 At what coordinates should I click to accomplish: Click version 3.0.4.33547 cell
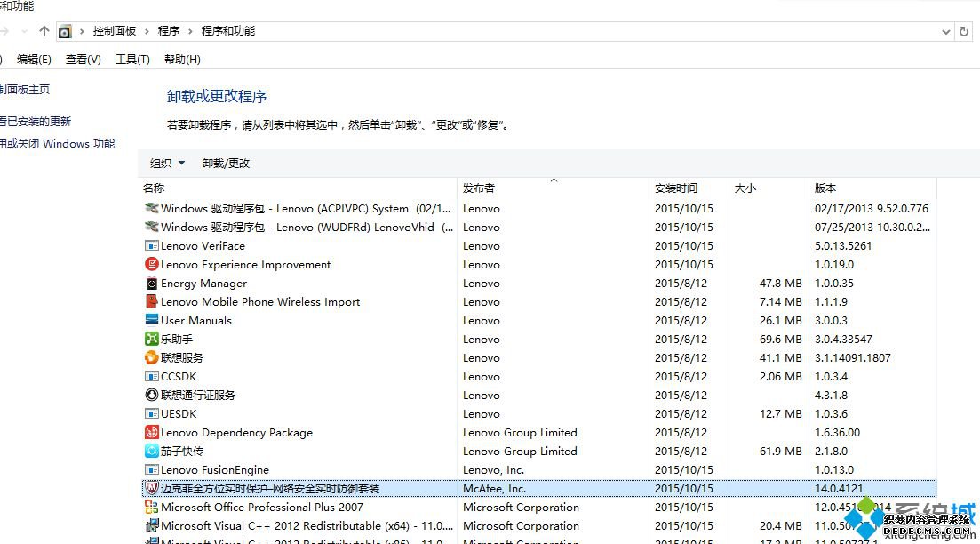point(843,339)
